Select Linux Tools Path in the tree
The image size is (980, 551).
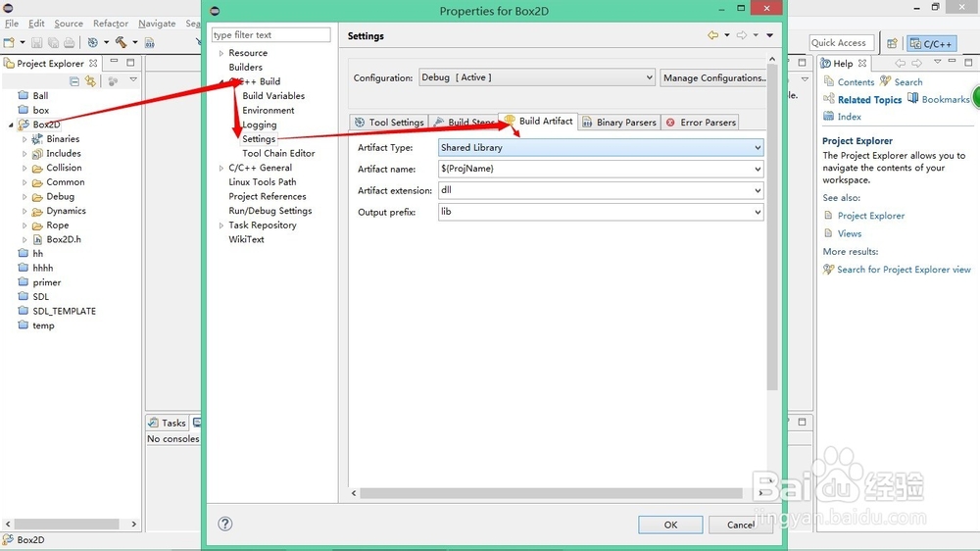pyautogui.click(x=262, y=182)
